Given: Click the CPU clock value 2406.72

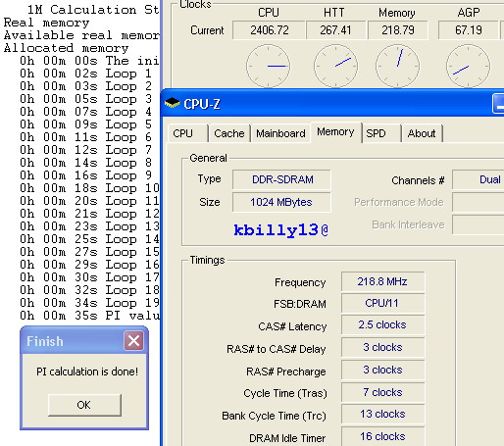Looking at the screenshot, I should coord(269,30).
